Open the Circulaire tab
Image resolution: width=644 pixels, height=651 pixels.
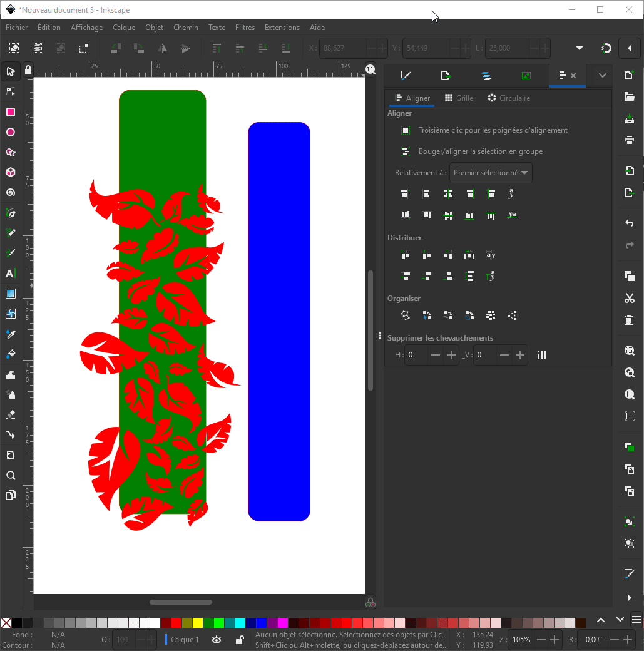click(508, 98)
